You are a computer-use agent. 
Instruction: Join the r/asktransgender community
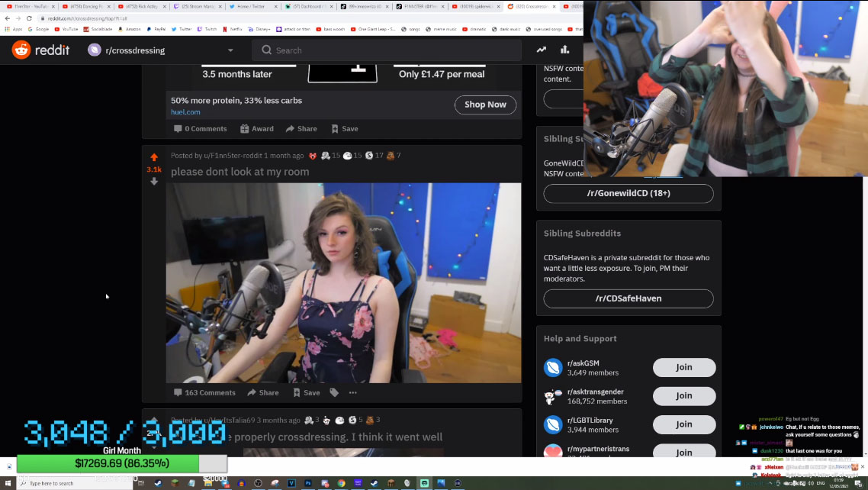pos(684,396)
